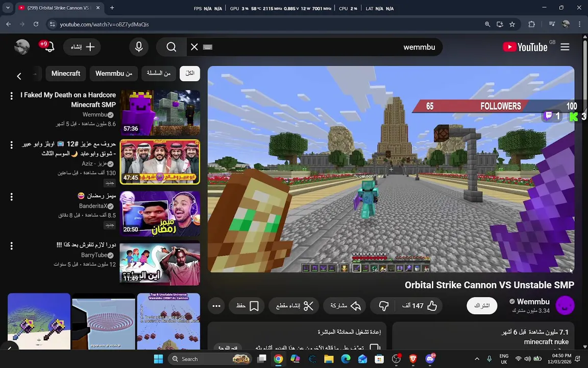
Task: Open the media control icon in Chrome toolbar
Action: tap(552, 24)
